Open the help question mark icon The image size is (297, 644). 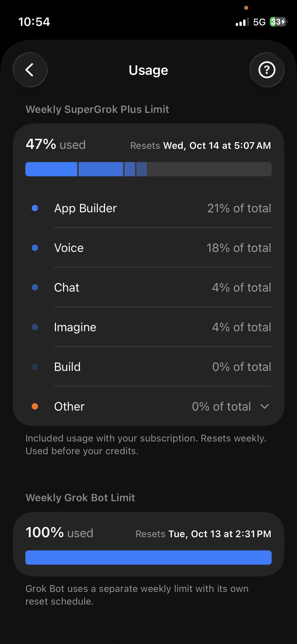point(267,70)
